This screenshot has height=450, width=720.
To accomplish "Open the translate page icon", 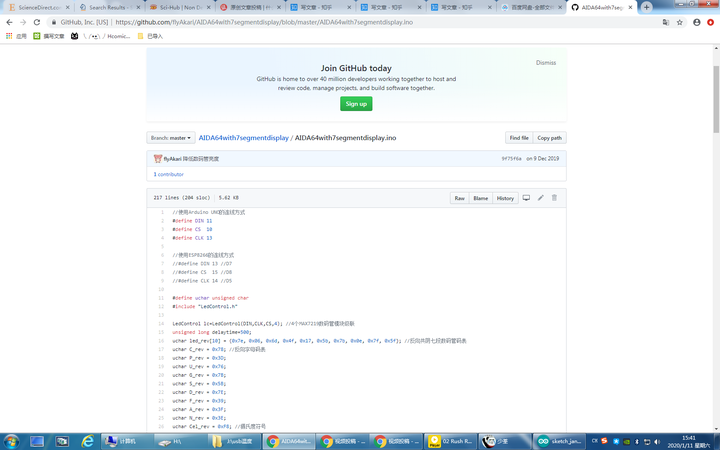I will point(666,22).
